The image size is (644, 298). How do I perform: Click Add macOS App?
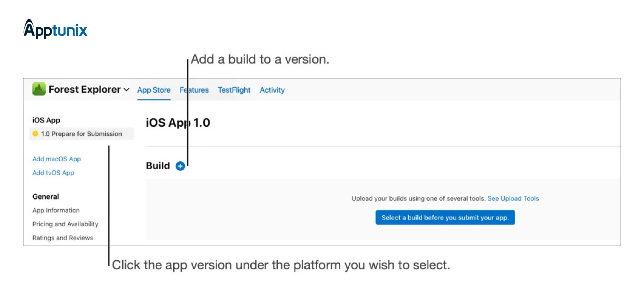pyautogui.click(x=57, y=159)
